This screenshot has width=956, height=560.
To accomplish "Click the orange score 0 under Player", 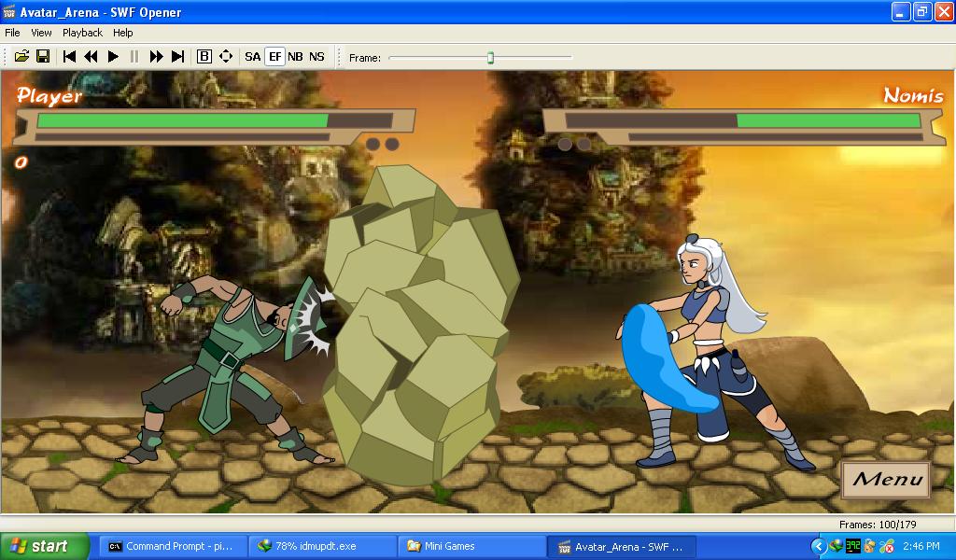I will (21, 162).
